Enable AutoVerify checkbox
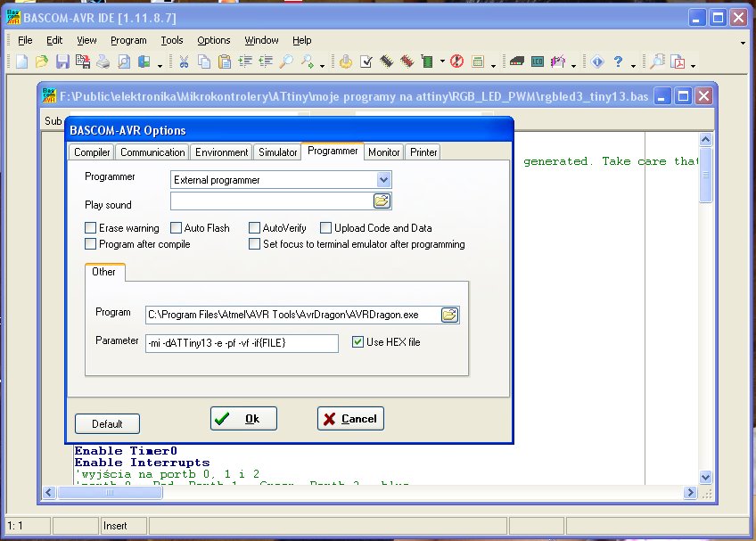This screenshot has width=756, height=541. (x=254, y=227)
